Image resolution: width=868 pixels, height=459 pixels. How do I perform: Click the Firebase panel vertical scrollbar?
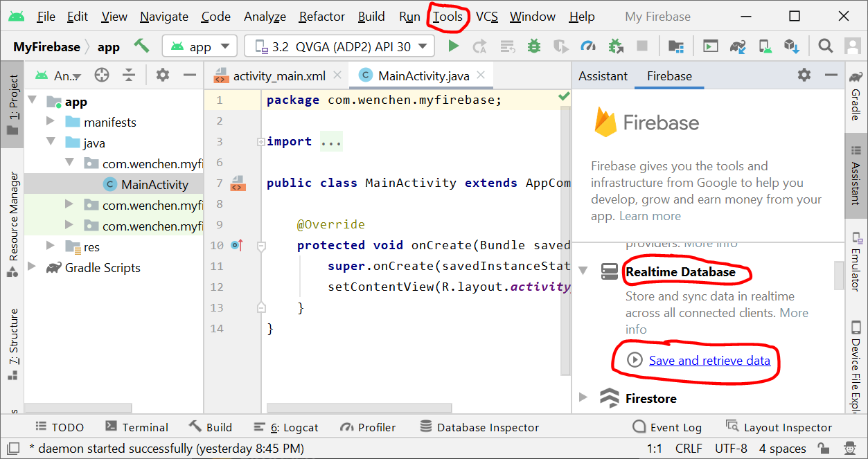839,277
